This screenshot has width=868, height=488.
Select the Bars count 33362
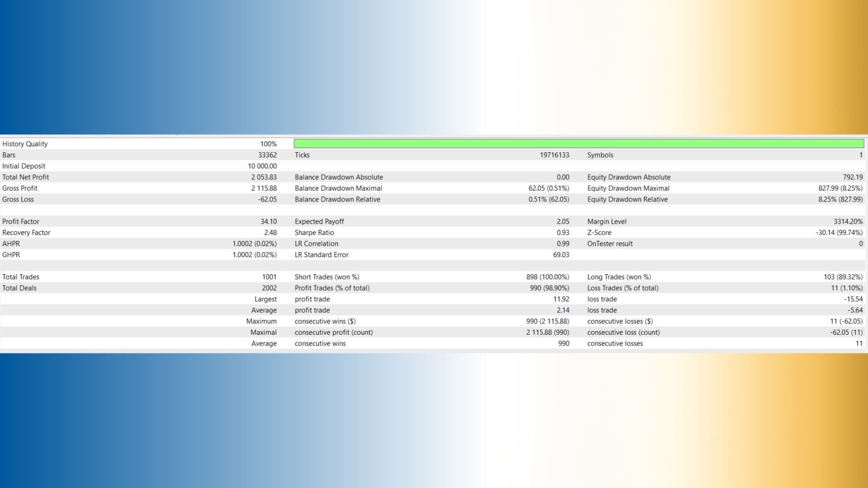(x=268, y=155)
